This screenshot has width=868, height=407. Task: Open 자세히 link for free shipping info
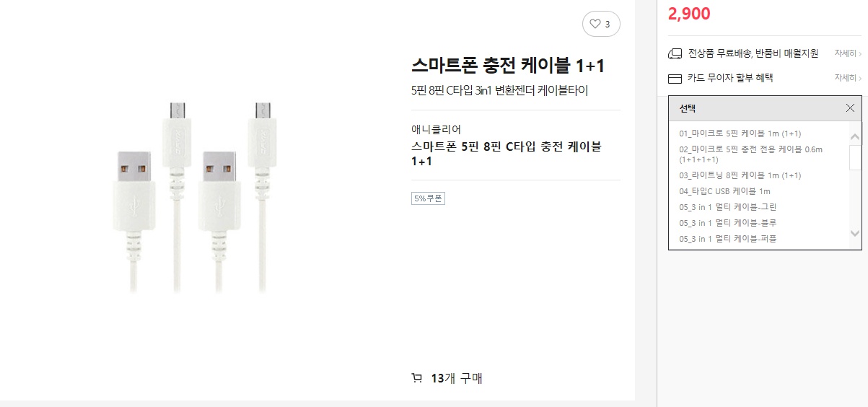click(846, 53)
